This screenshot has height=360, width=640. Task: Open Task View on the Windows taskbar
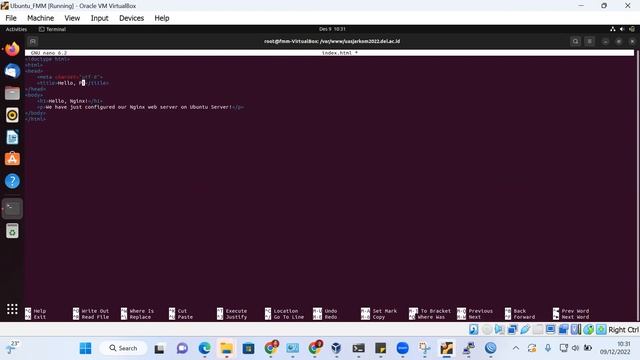(159, 348)
